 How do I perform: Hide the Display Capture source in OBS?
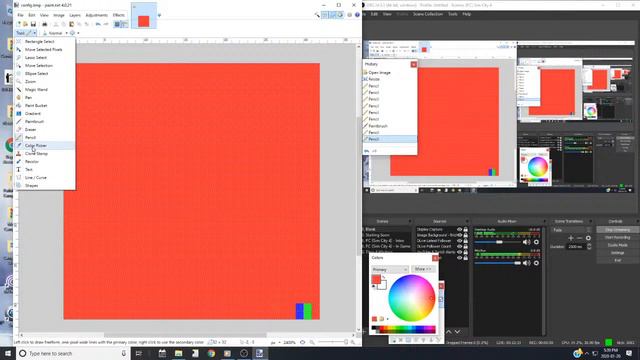point(460,230)
